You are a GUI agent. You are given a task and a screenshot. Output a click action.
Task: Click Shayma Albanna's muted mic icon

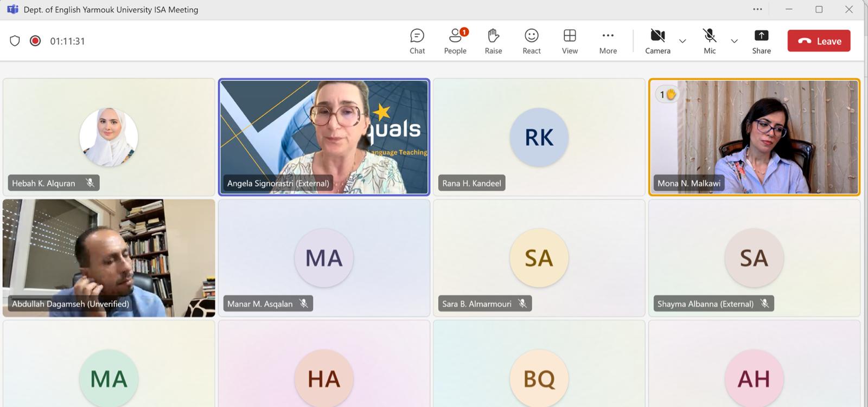coord(765,303)
